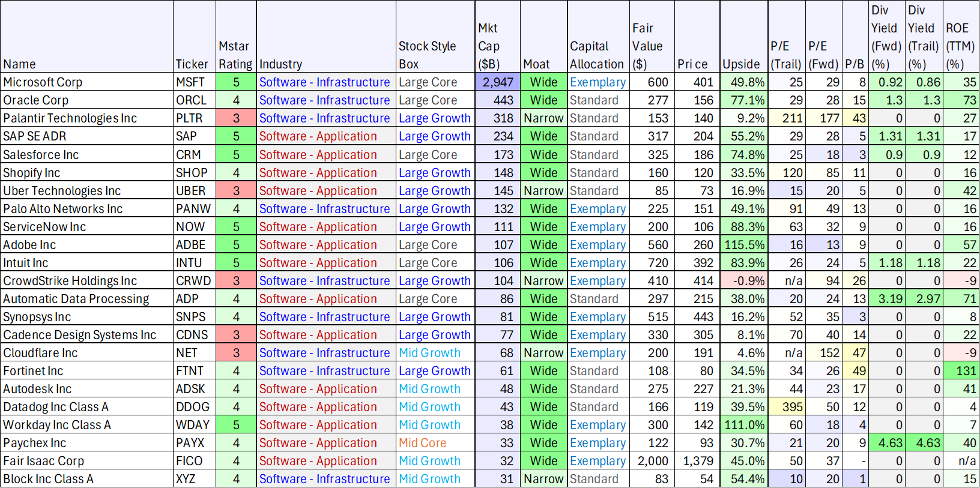Click the NOW ticker cell
Viewport: 980px width, 488px height.
click(195, 226)
